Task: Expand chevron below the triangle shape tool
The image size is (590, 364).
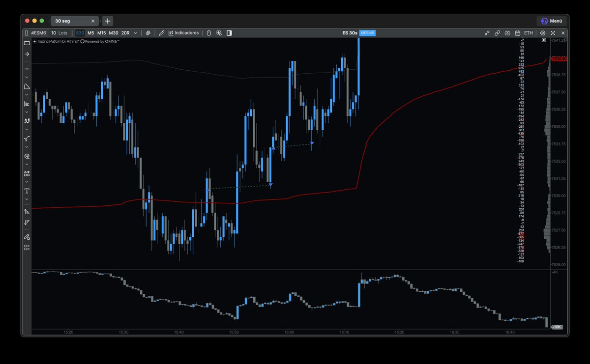Action: (x=27, y=94)
